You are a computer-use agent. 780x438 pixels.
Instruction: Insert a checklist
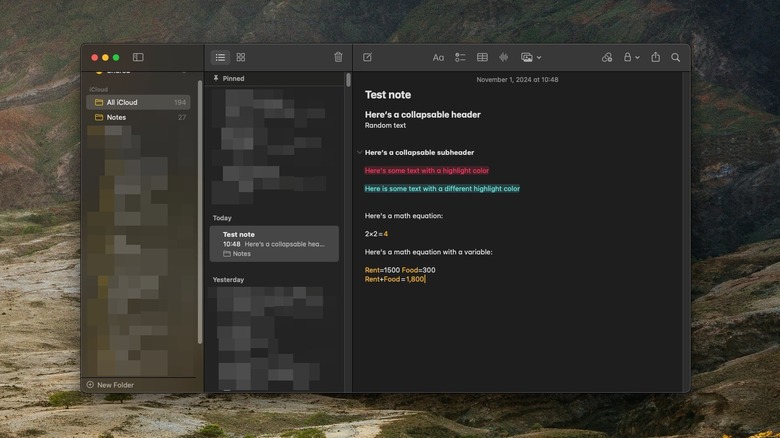click(460, 57)
